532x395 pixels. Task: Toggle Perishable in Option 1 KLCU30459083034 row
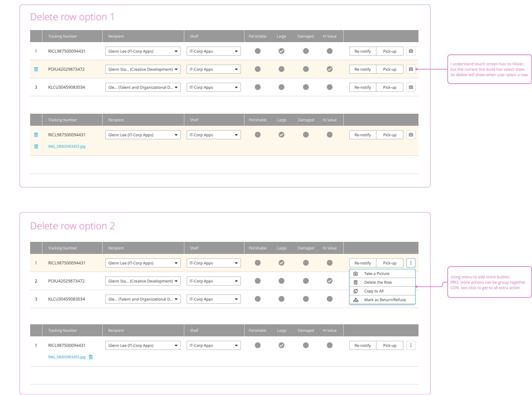click(258, 87)
